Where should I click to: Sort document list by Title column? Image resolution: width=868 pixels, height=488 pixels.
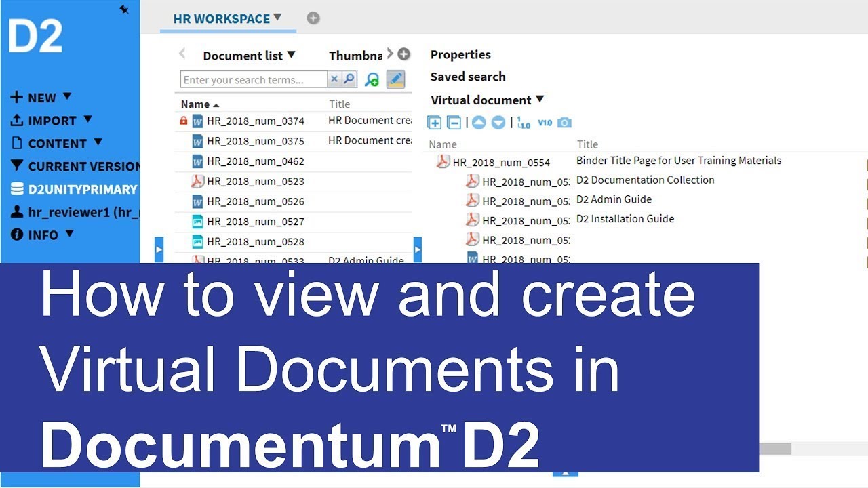click(340, 104)
